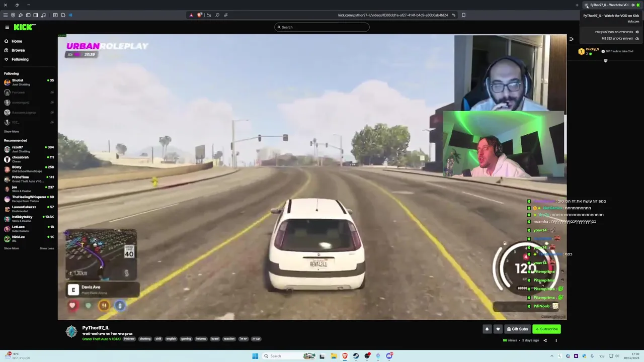The width and height of the screenshot is (644, 362).
Task: Open the video three-dot options menu
Action: 556,340
